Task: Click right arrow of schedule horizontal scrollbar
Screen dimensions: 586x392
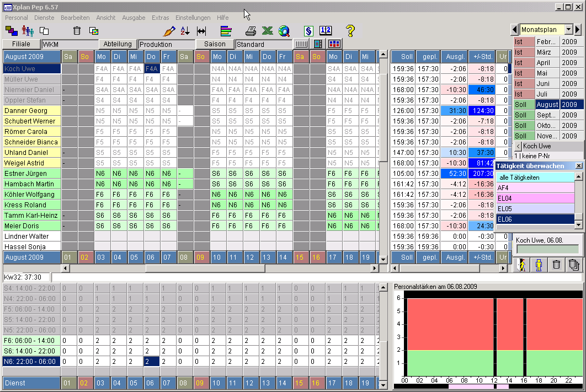Action: point(374,268)
